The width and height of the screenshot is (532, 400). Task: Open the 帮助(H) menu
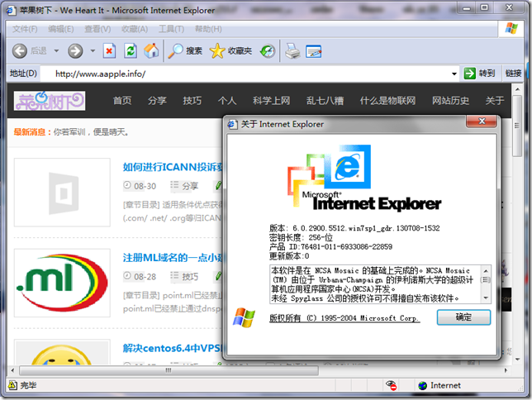click(x=207, y=29)
